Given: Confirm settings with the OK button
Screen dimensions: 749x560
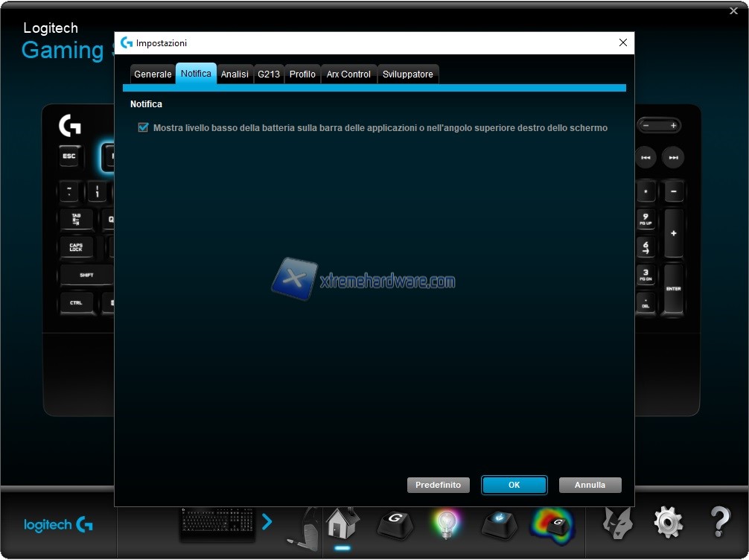Looking at the screenshot, I should point(514,485).
